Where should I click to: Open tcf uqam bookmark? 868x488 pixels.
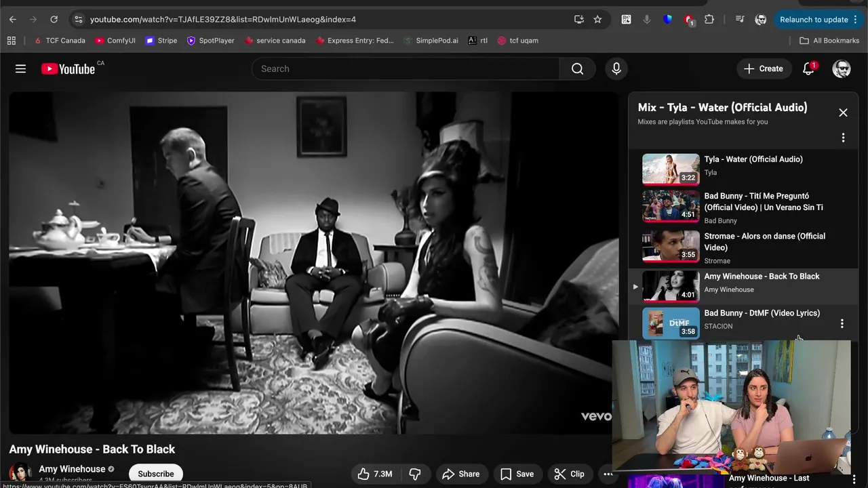(517, 41)
